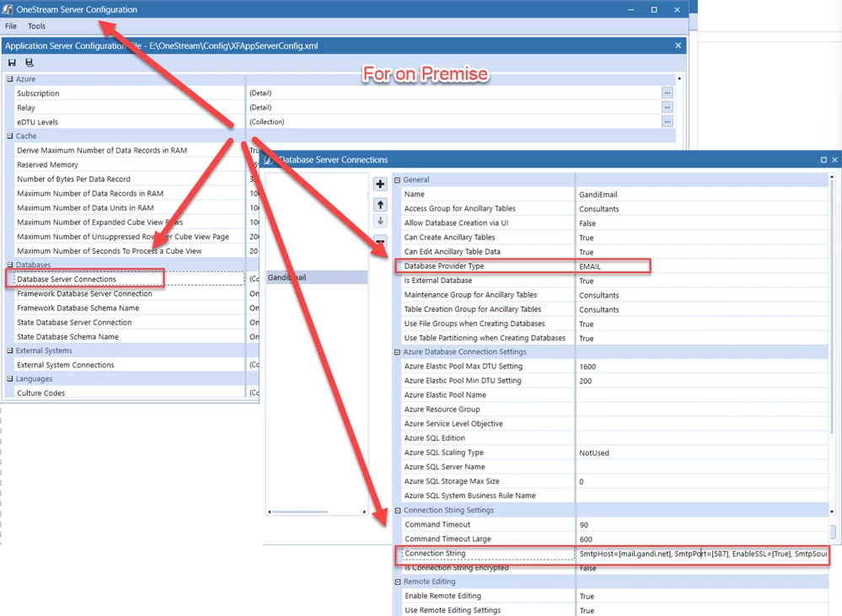Collapse the Databases section
The image size is (842, 616).
click(x=9, y=265)
